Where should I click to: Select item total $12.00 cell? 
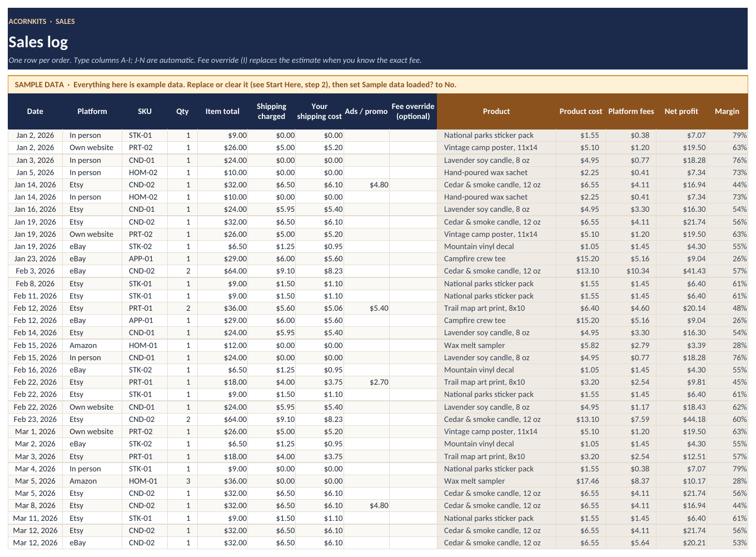tap(223, 345)
